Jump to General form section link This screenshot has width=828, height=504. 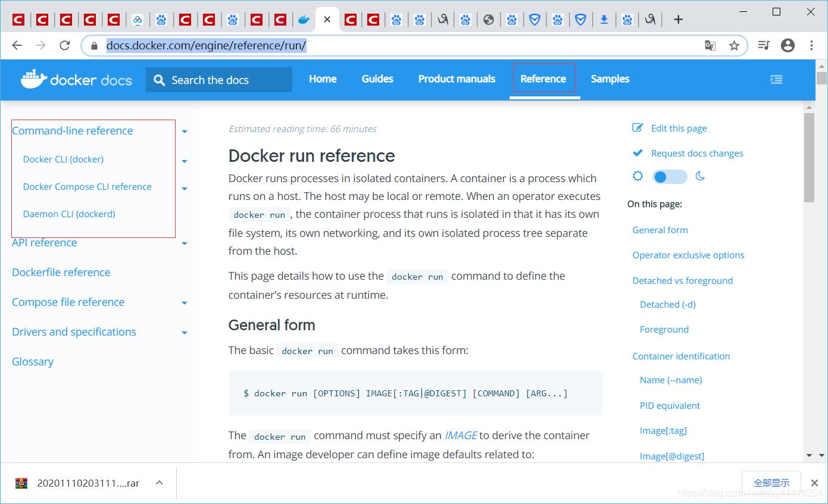point(660,230)
